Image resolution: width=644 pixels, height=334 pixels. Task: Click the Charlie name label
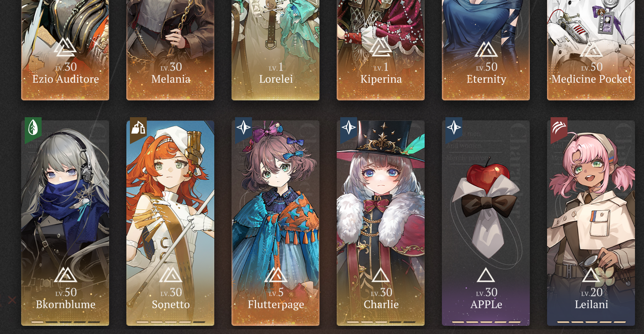(381, 305)
